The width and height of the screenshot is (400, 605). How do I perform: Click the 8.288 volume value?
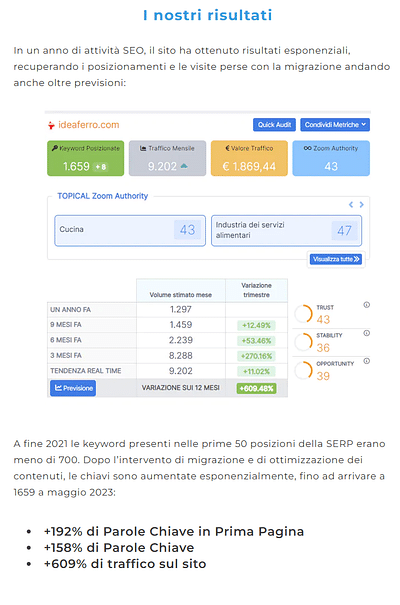(x=181, y=356)
